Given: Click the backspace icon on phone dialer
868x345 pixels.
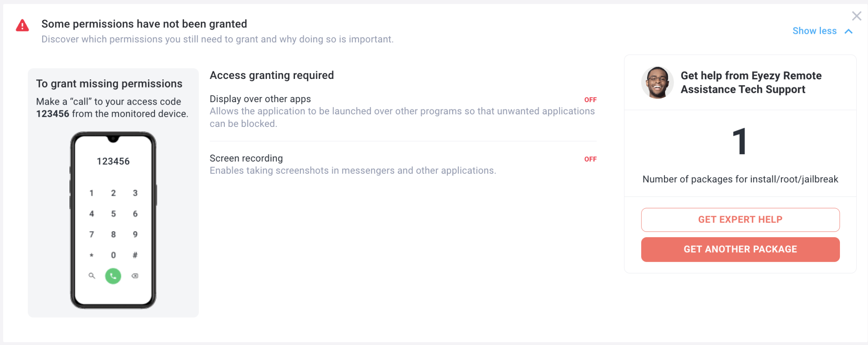Looking at the screenshot, I should pos(135,276).
